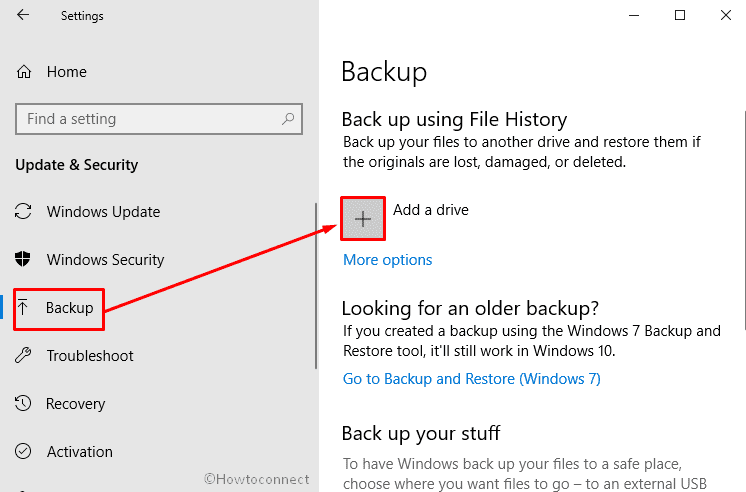
Task: Go back using the arrow in Settings
Action: point(23,15)
